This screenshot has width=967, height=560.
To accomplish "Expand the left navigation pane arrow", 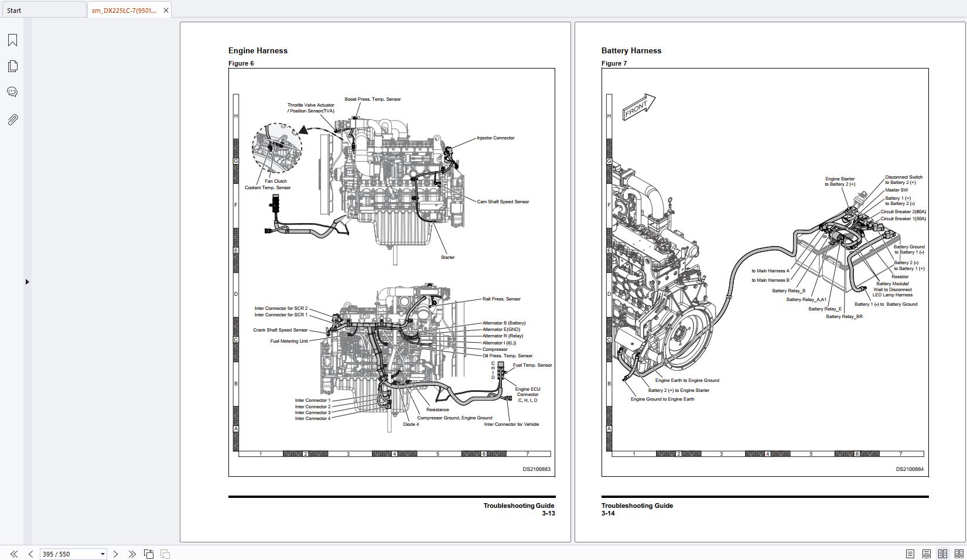I will pyautogui.click(x=27, y=282).
